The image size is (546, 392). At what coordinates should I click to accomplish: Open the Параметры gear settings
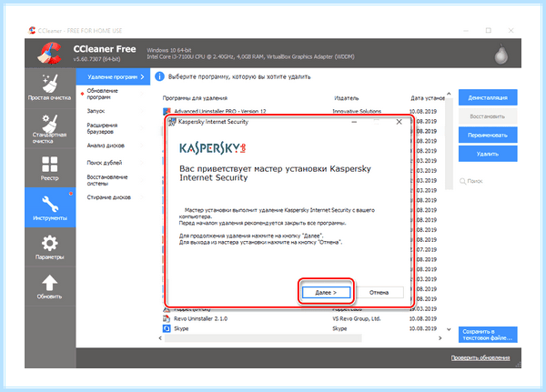(50, 247)
